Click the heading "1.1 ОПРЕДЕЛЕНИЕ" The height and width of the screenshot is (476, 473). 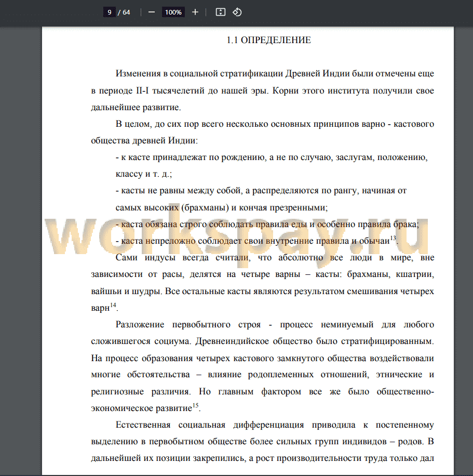coord(269,40)
